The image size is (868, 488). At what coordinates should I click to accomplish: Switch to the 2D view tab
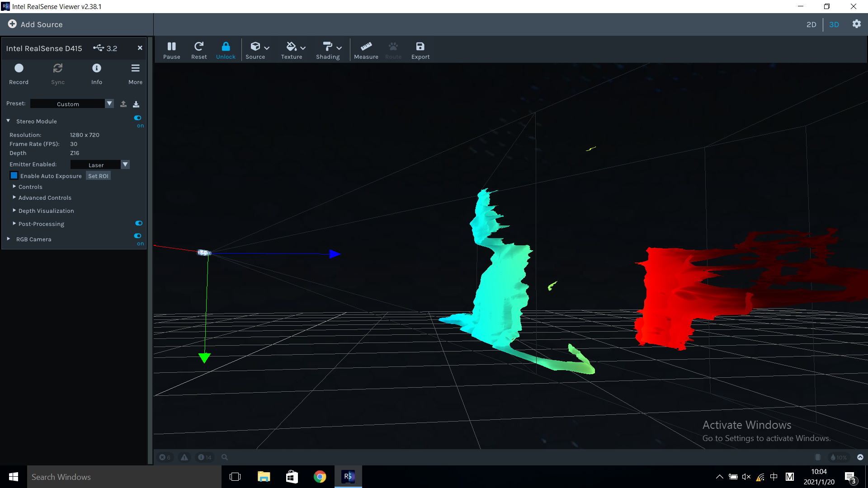point(811,24)
